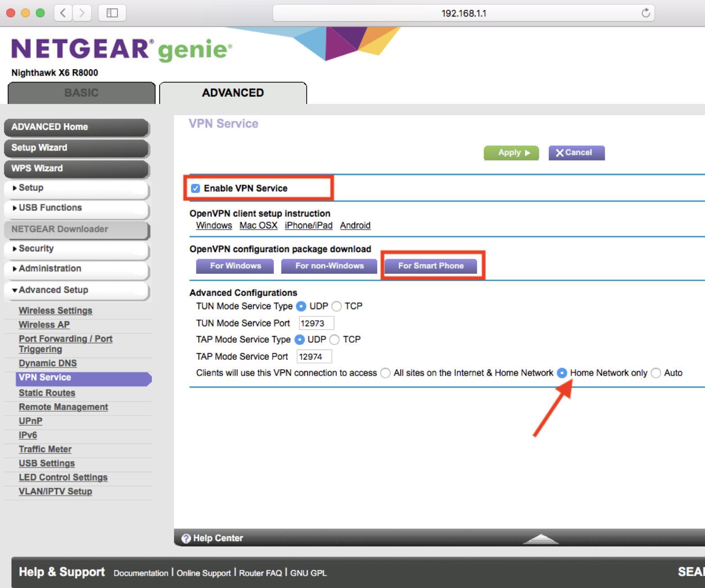The height and width of the screenshot is (588, 705).
Task: Open UPnP page
Action: 30,421
